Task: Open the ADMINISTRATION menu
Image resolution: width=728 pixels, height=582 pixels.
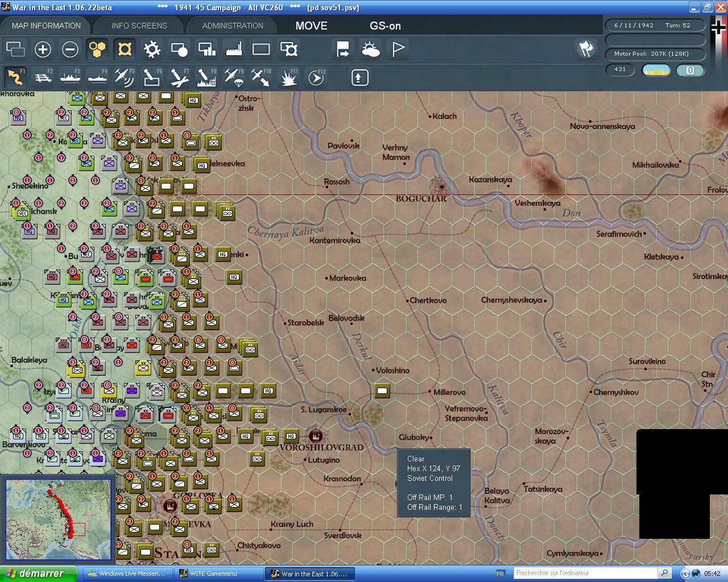Action: (x=231, y=25)
